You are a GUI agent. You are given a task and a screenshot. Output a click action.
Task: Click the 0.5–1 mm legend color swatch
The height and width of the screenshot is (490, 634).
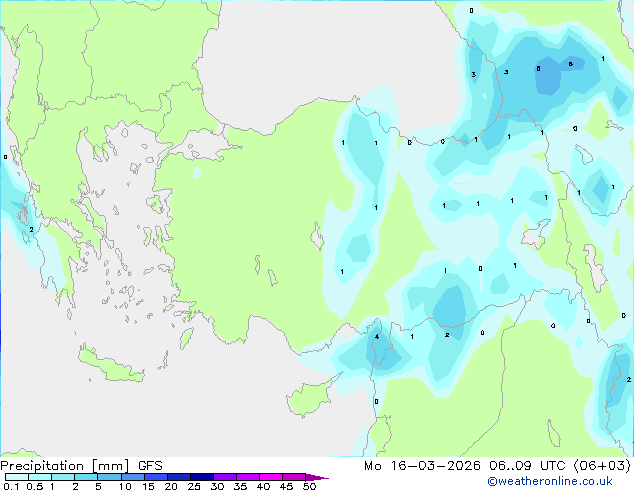(40, 477)
